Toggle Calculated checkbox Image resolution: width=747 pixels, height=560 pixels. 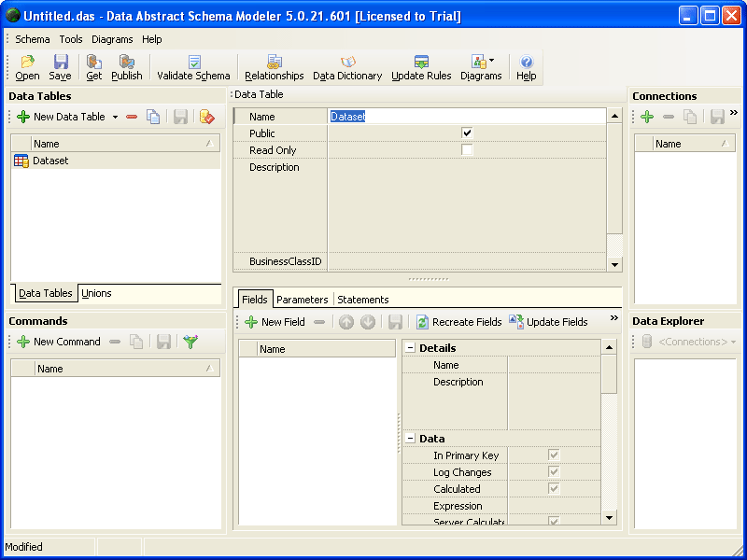[x=554, y=488]
